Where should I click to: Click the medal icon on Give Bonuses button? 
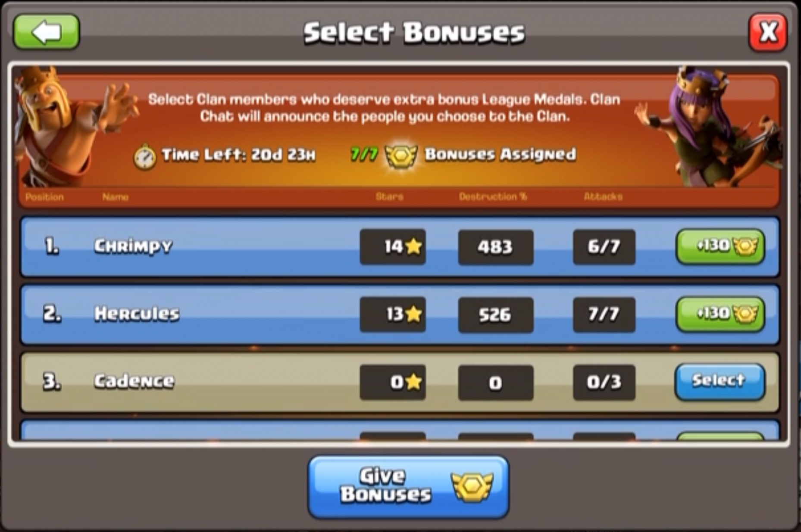coord(472,487)
